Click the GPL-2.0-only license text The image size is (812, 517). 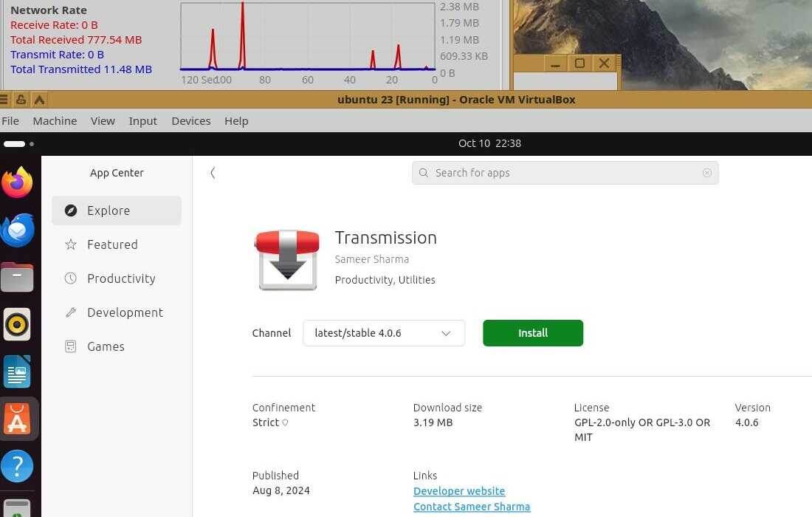point(642,429)
